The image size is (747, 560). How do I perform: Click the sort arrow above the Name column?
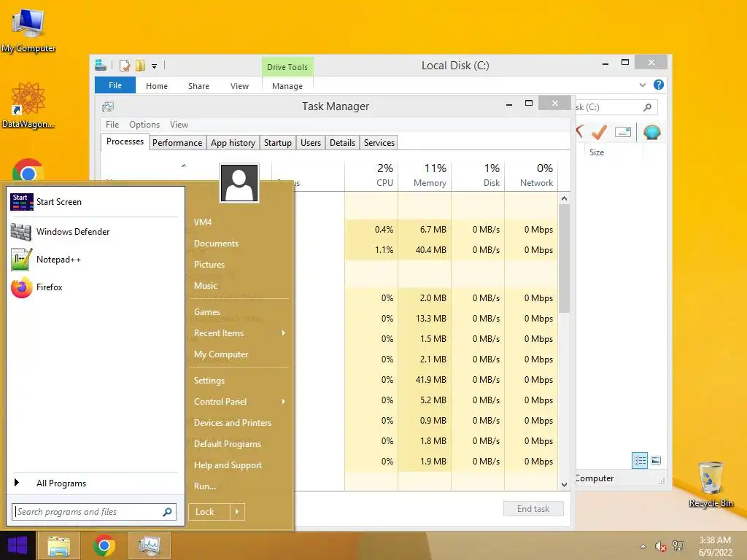pyautogui.click(x=183, y=166)
